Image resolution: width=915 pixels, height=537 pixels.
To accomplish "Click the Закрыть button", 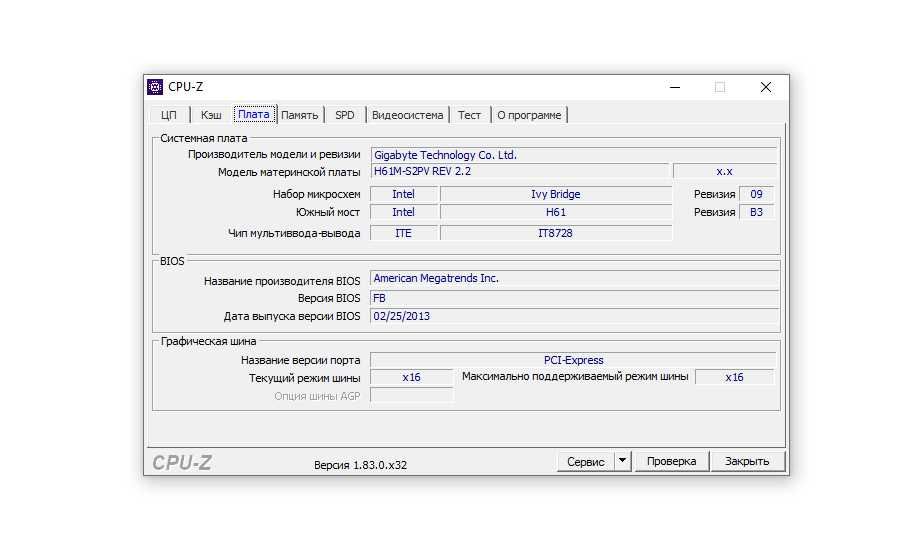I will click(747, 461).
